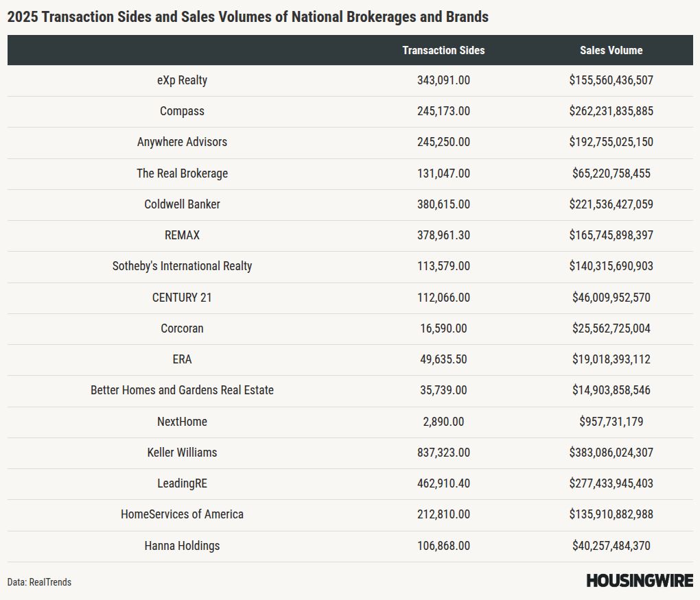Screen dimensions: 700x600
Task: Click Sotheby's International Realty label
Action: point(182,266)
